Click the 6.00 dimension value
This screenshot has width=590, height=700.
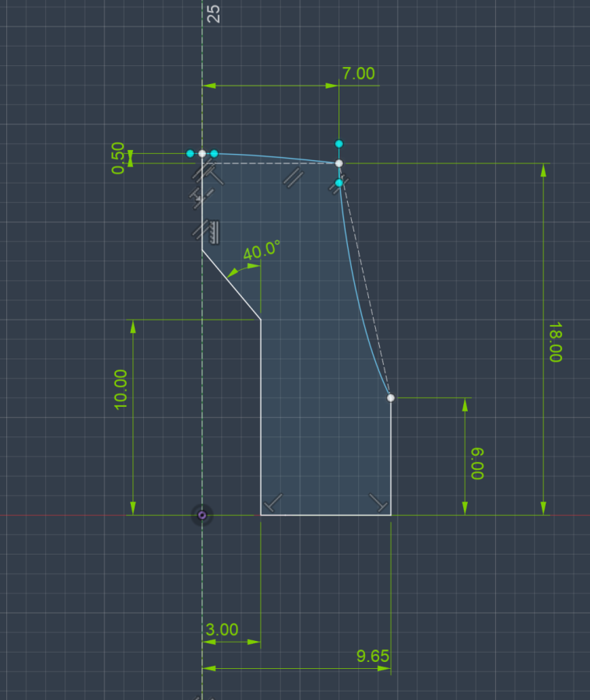(477, 463)
